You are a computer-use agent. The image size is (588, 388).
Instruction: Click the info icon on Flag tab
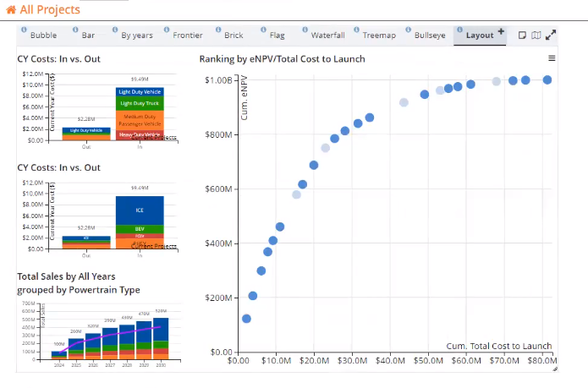(263, 30)
